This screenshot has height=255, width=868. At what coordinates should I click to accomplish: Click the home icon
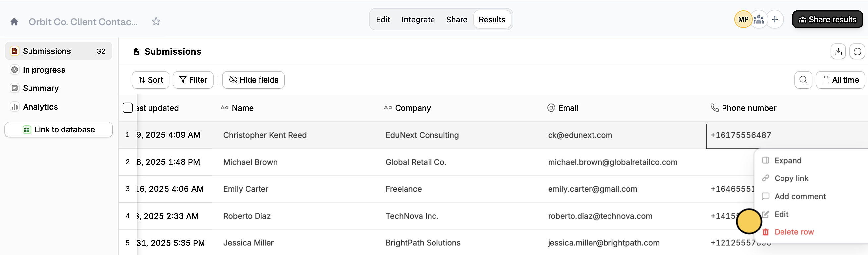pos(14,22)
